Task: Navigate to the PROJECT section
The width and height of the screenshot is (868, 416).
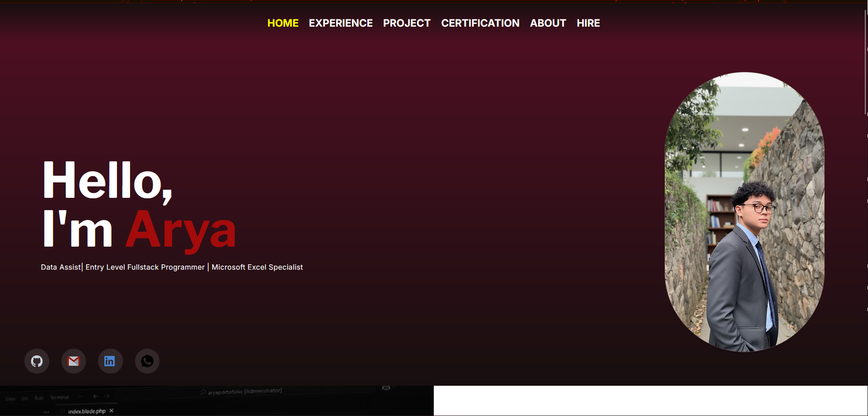Action: 407,23
